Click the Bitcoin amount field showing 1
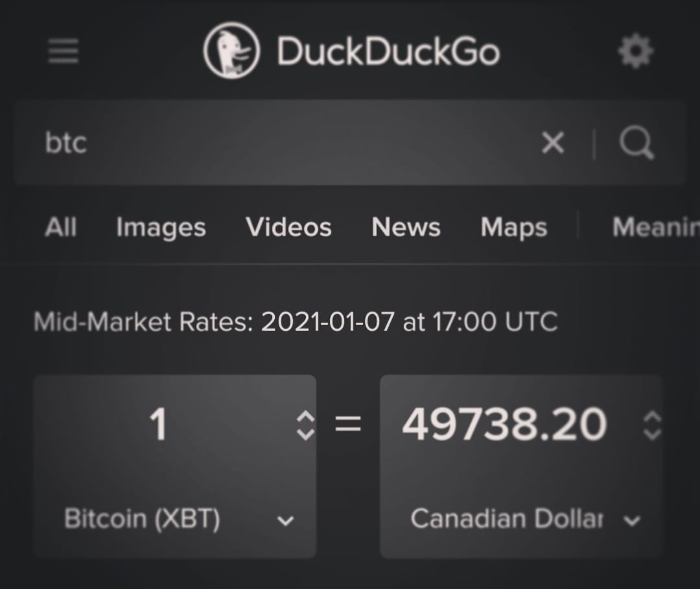700x589 pixels. pos(159,426)
